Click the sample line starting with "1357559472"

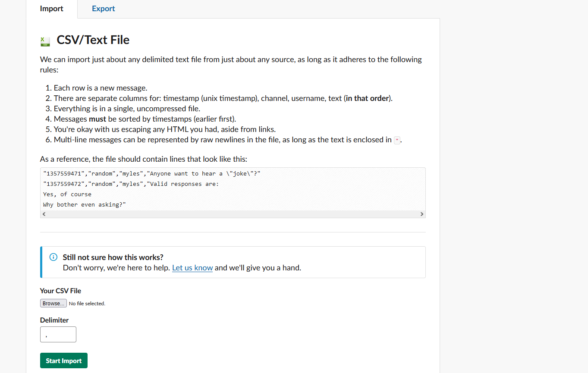coord(131,184)
